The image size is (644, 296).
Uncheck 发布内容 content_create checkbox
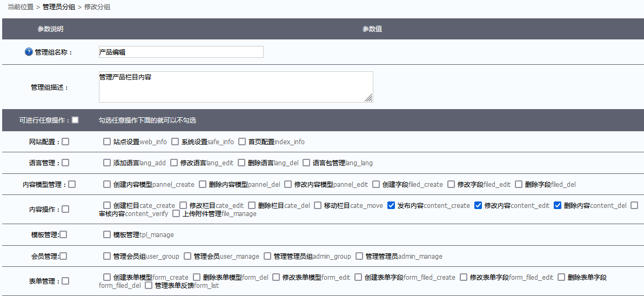pyautogui.click(x=391, y=205)
